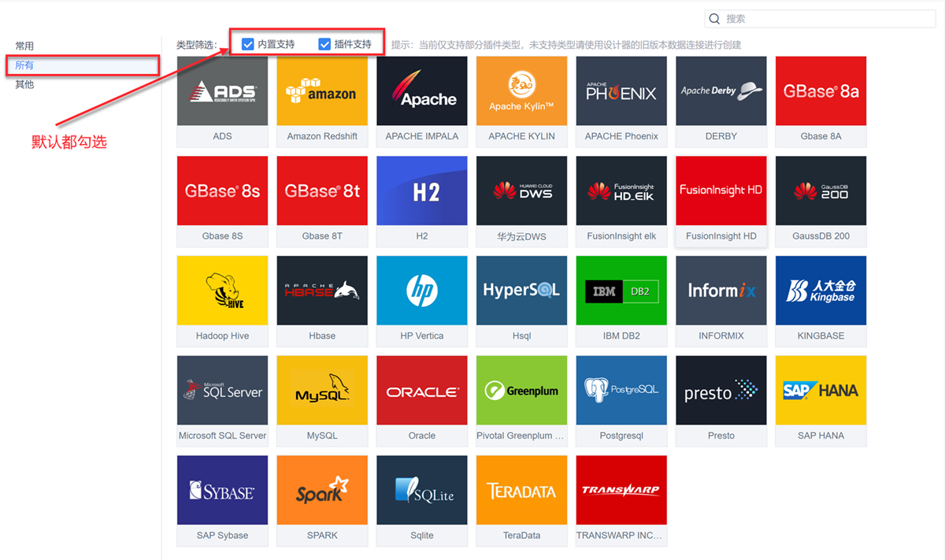The width and height of the screenshot is (945, 560).
Task: Choose the Apache Hbase tile
Action: click(x=322, y=302)
